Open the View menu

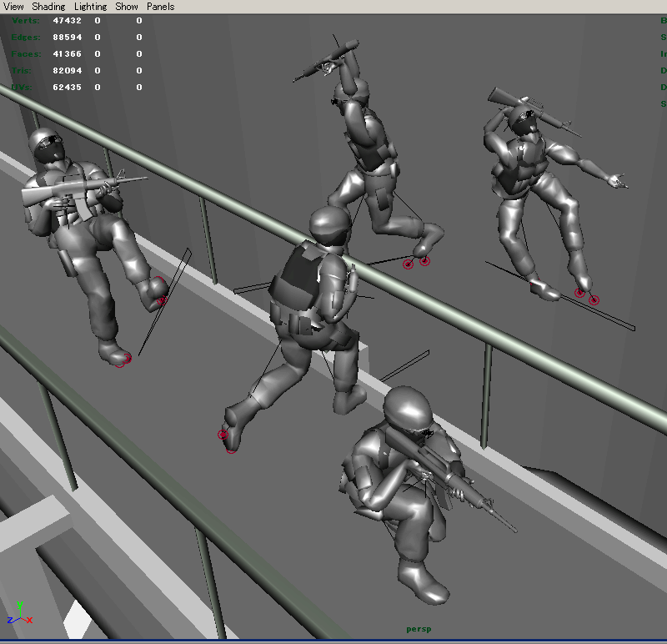pyautogui.click(x=13, y=7)
